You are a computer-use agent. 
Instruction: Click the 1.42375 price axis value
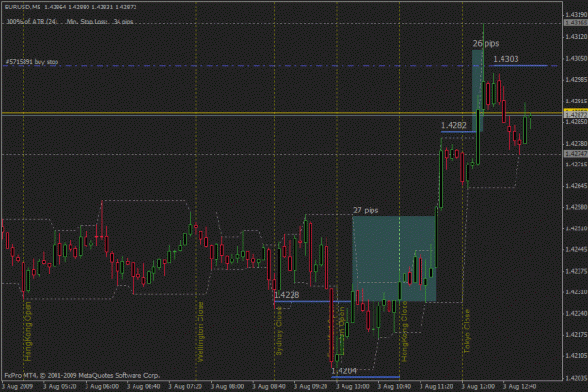click(576, 271)
